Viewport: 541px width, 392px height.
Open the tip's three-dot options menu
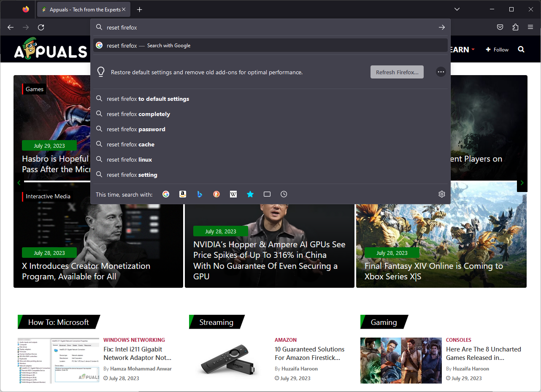pos(441,72)
